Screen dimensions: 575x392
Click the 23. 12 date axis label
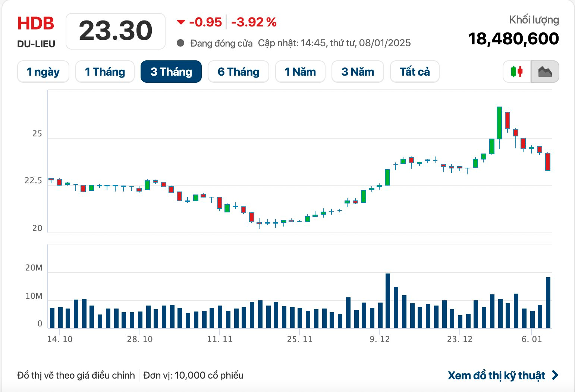point(460,339)
